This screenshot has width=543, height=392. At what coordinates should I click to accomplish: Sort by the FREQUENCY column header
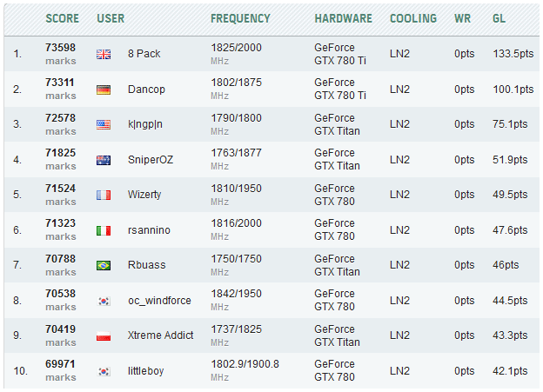pyautogui.click(x=240, y=18)
